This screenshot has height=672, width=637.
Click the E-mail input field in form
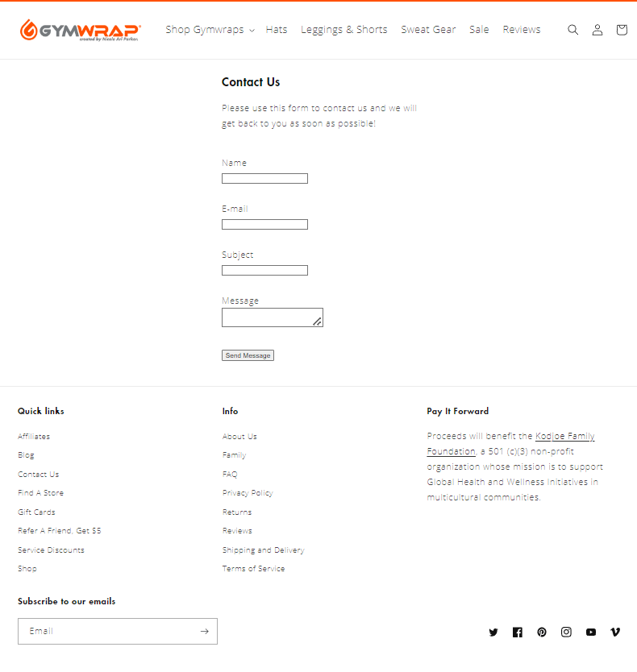[264, 224]
